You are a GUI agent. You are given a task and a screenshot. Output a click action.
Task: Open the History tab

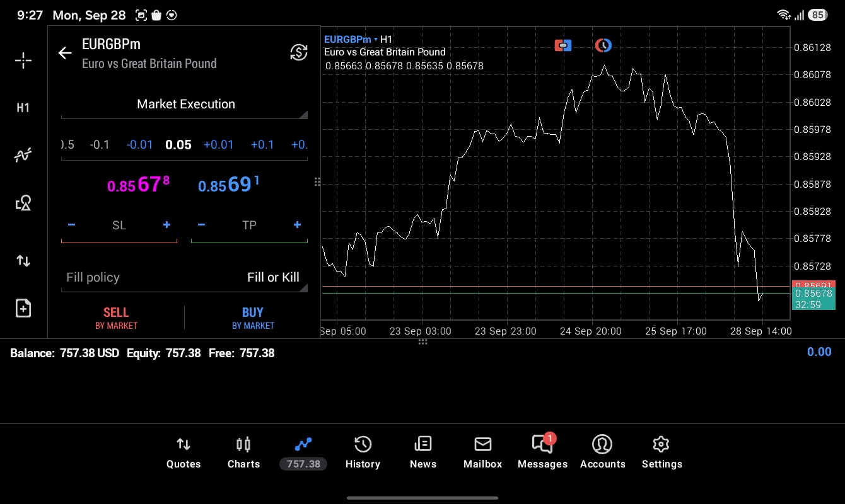click(x=363, y=453)
